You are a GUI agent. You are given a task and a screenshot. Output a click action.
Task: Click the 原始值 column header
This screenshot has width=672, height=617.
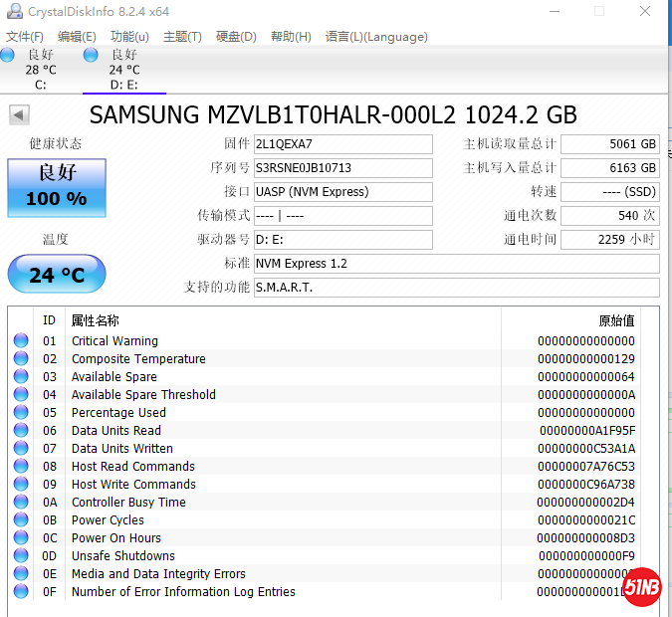(615, 320)
